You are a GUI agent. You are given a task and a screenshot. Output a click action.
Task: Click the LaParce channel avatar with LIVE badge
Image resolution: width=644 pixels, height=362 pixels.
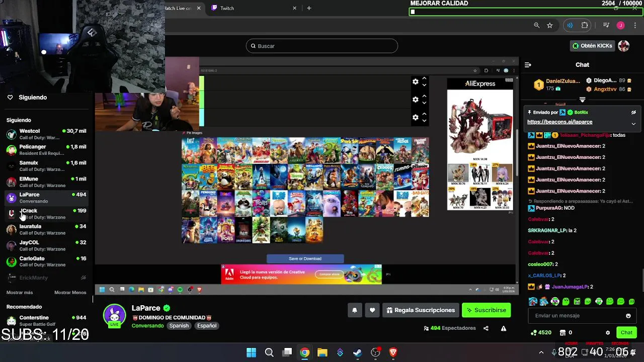coord(114,316)
